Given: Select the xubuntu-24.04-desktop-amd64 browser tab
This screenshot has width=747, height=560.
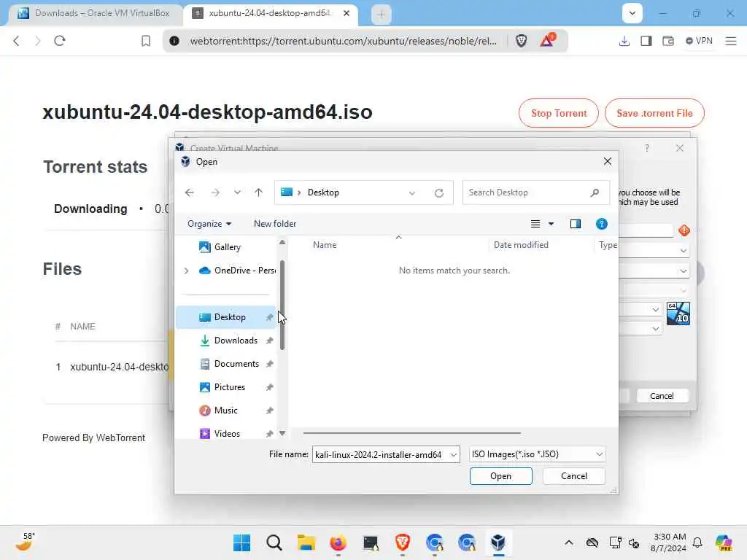Looking at the screenshot, I should [270, 13].
